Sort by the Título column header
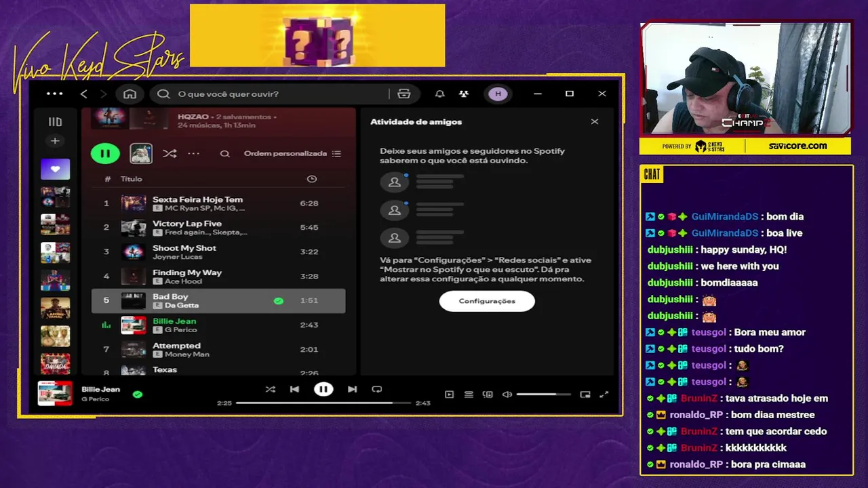The image size is (868, 488). click(132, 179)
